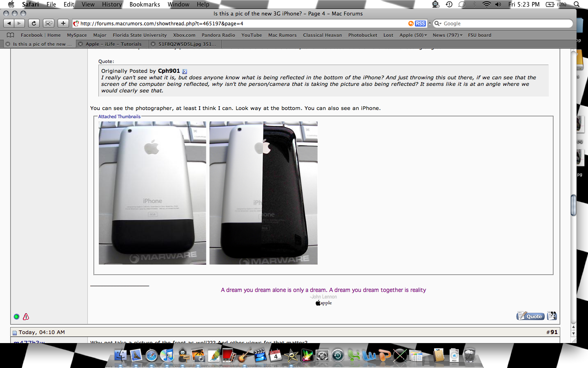Switch to the Apple - iLife - Tutorials tab
The image size is (588, 368).
pos(114,44)
